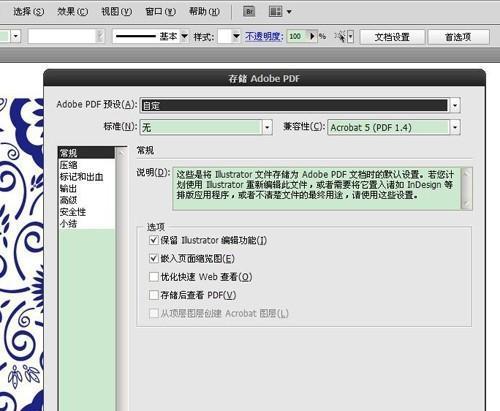Open the 窗口(W) menu
The width and height of the screenshot is (500, 411).
(161, 12)
